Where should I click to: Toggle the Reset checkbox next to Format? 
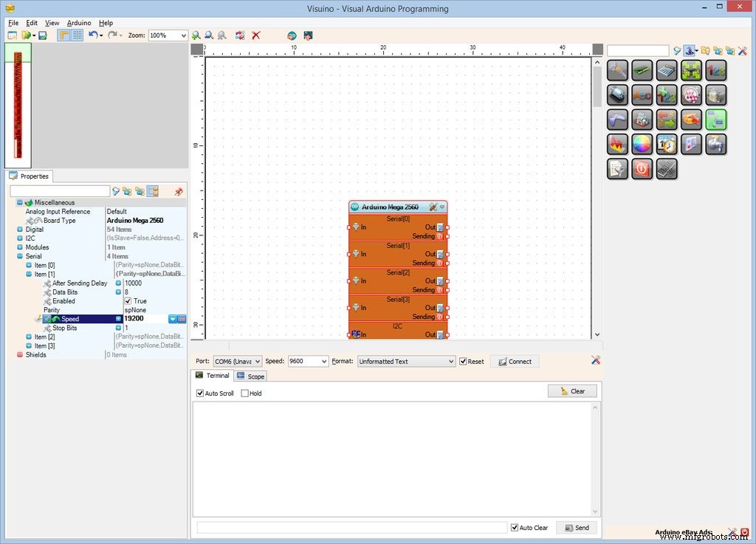point(463,362)
